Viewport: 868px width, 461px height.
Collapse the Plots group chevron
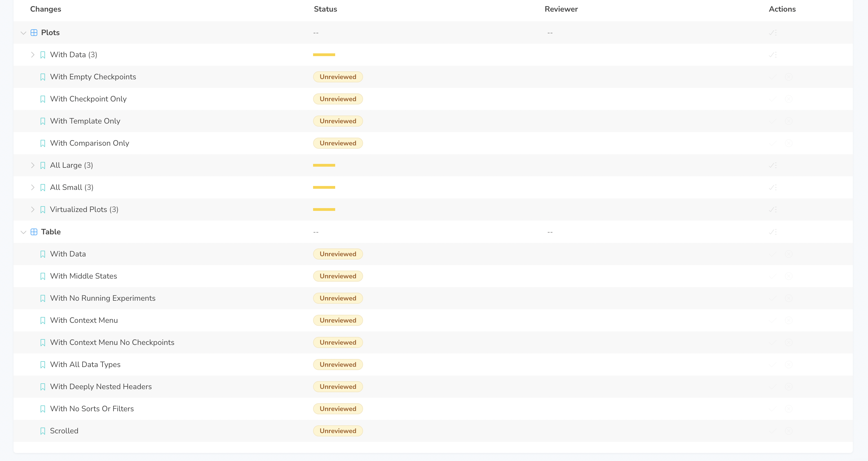[x=23, y=33]
